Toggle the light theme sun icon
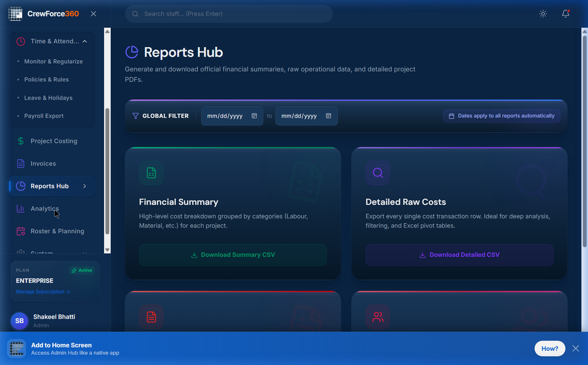The width and height of the screenshot is (588, 365). point(543,14)
